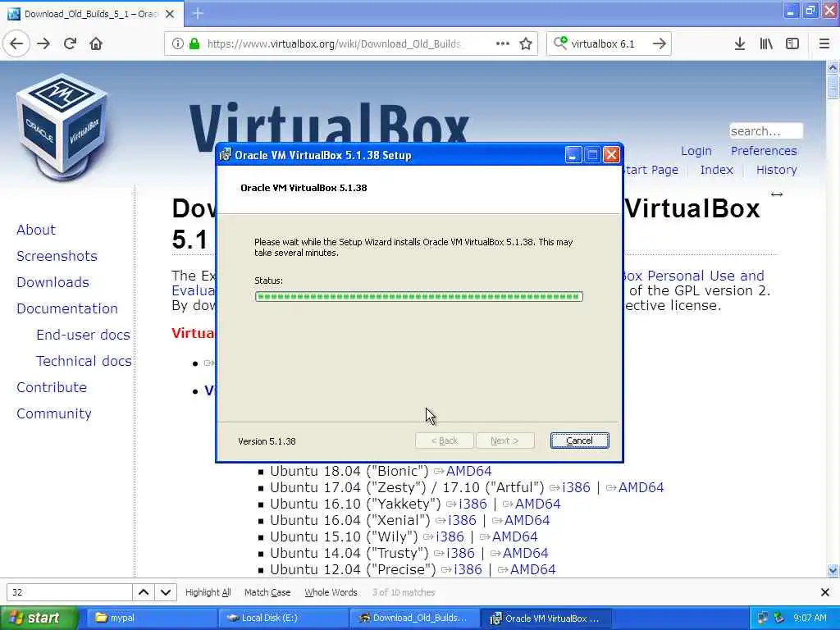840x630 pixels.
Task: Go back to the previous browser page
Action: (x=16, y=43)
